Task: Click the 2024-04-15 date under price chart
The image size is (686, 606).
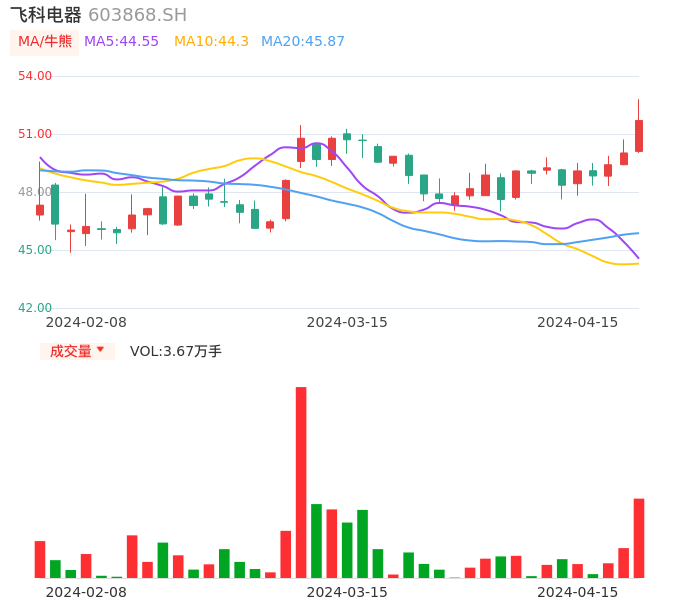Action: click(x=578, y=322)
